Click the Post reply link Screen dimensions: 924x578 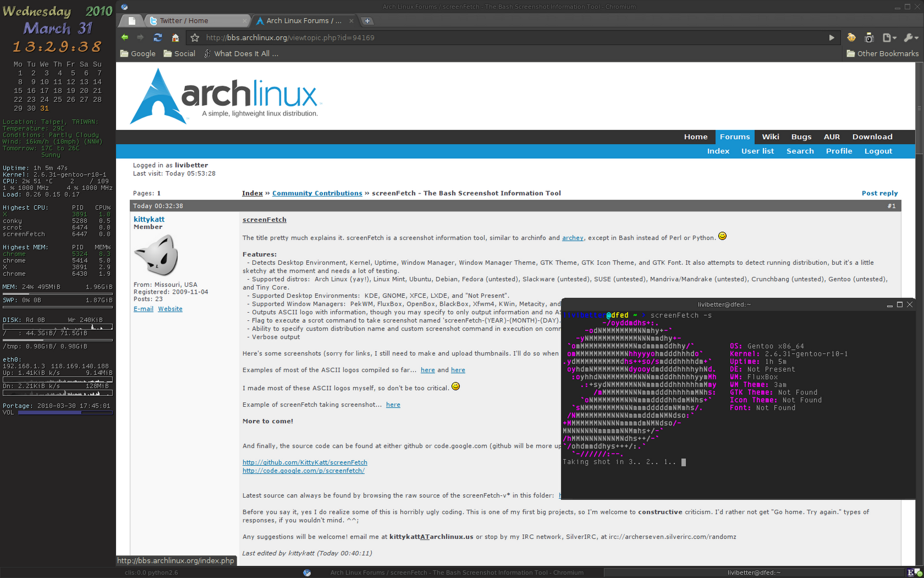(x=880, y=193)
